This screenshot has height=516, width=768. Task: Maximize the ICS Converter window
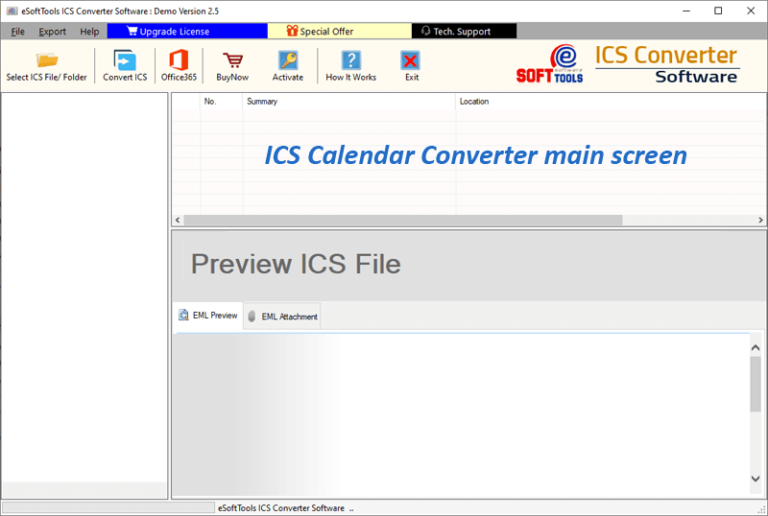[718, 11]
